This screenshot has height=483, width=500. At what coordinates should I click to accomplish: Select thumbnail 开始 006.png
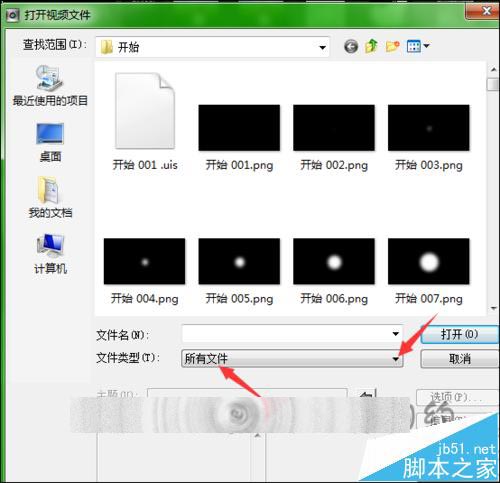pos(334,261)
